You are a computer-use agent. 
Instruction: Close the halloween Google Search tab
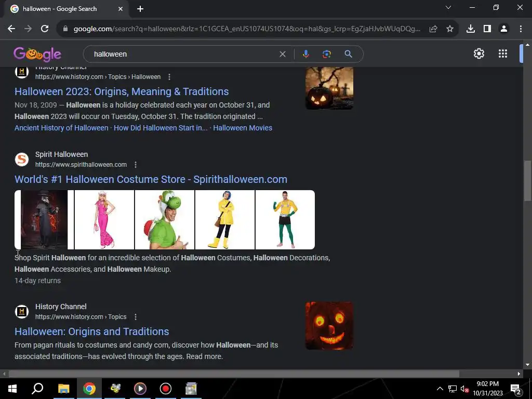click(x=121, y=9)
